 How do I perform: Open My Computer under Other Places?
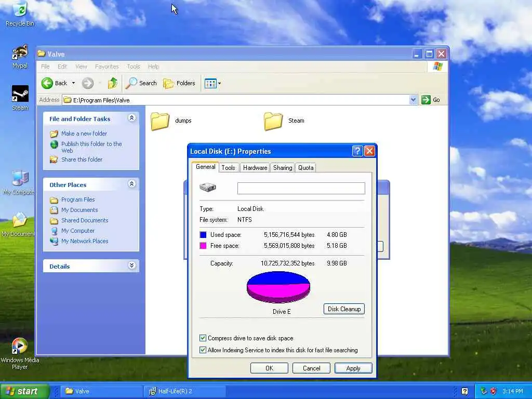(78, 231)
